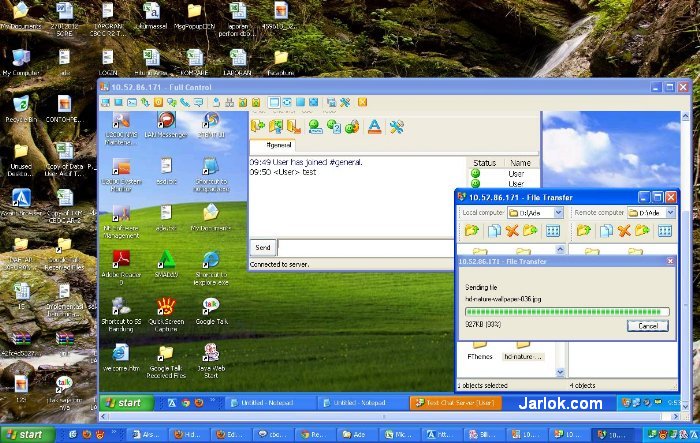Click the delete X icon in Remote pane

624,231
